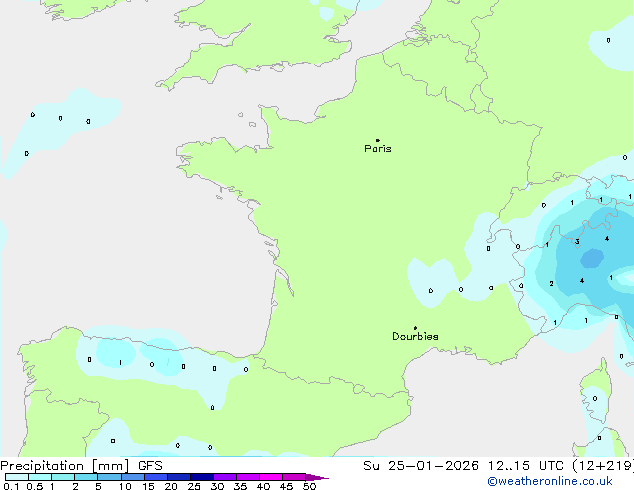Click the precipitation value '3' on the map
The width and height of the screenshot is (634, 490).
[577, 242]
